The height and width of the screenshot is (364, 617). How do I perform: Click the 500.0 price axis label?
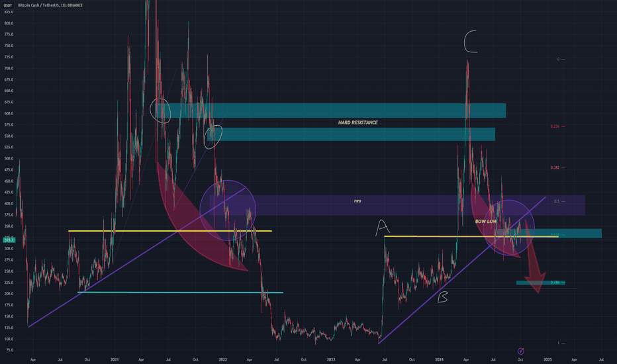[x=9, y=159]
